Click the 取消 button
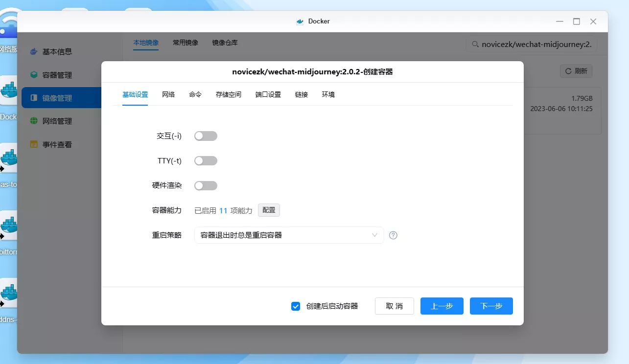This screenshot has width=629, height=364. click(395, 306)
